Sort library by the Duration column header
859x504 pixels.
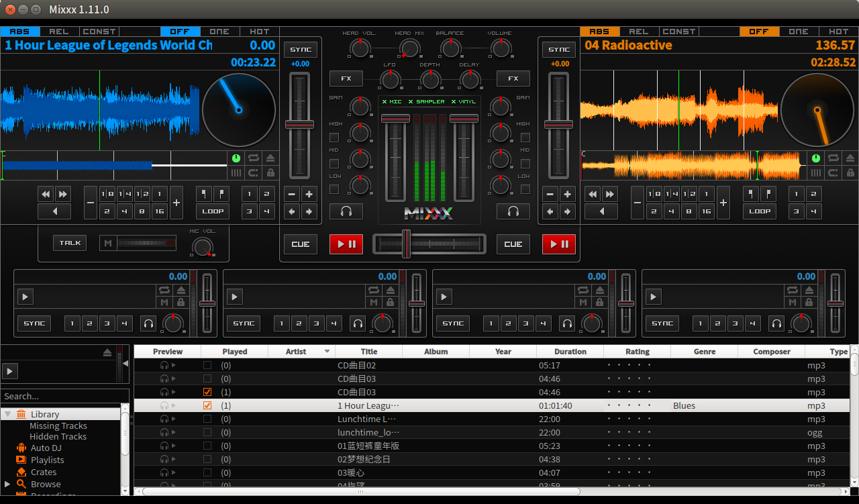[x=570, y=352]
